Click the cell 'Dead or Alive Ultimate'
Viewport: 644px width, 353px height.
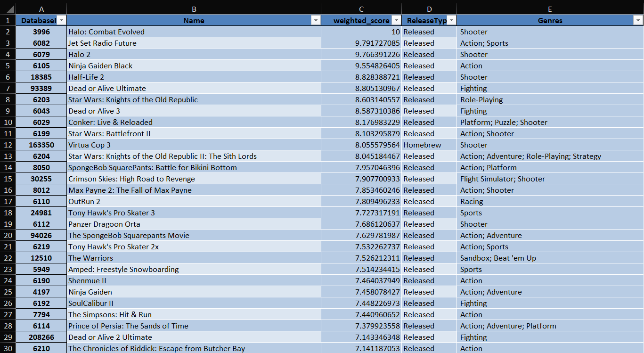(x=194, y=88)
